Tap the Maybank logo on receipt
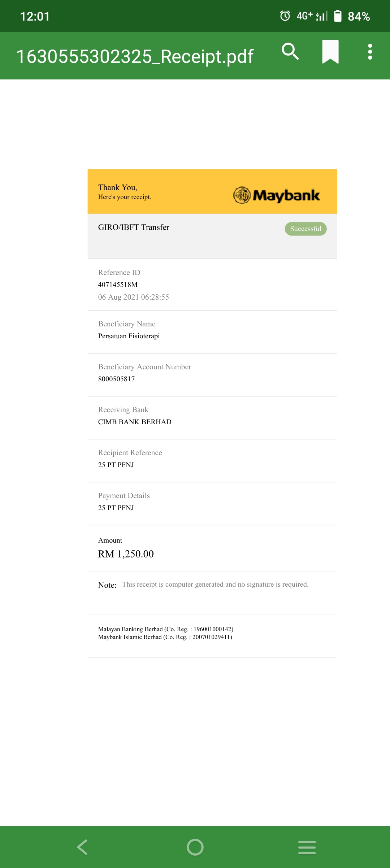 pos(277,195)
